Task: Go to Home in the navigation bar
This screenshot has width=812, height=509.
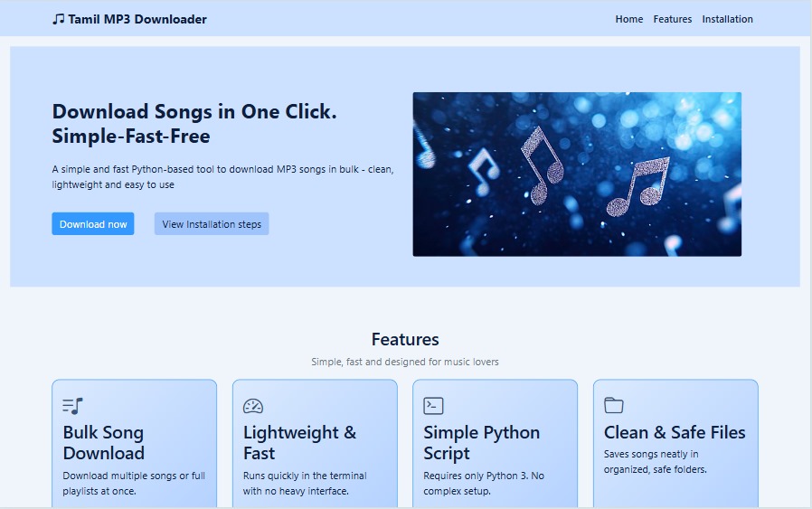Action: 629,19
